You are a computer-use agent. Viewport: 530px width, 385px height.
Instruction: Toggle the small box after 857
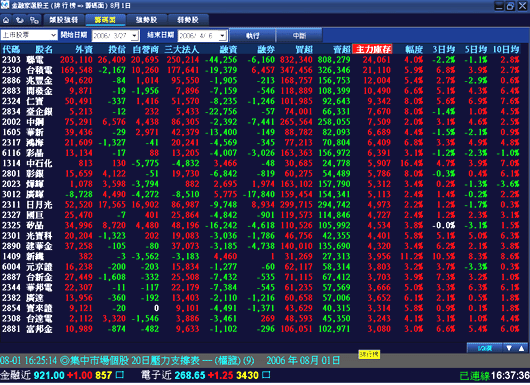(119, 375)
